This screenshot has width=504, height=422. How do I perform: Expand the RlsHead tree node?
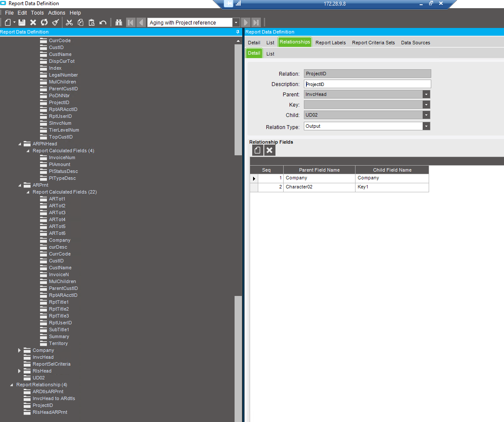coord(19,371)
